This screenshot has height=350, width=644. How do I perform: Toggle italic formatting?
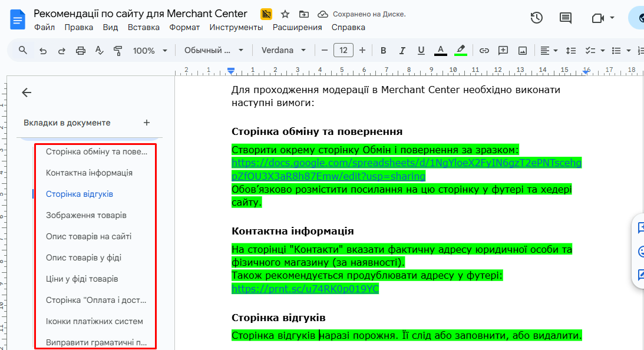(x=402, y=51)
